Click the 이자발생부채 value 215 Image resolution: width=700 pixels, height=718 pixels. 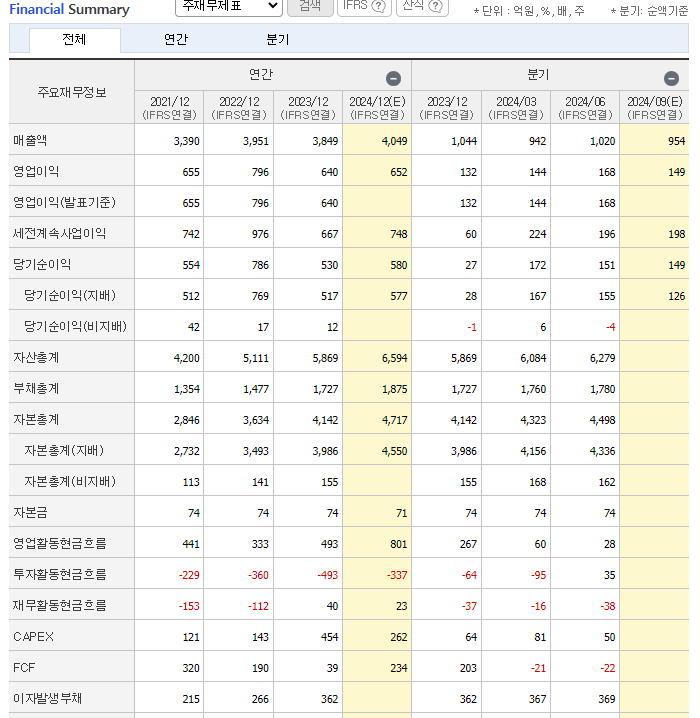tap(191, 699)
